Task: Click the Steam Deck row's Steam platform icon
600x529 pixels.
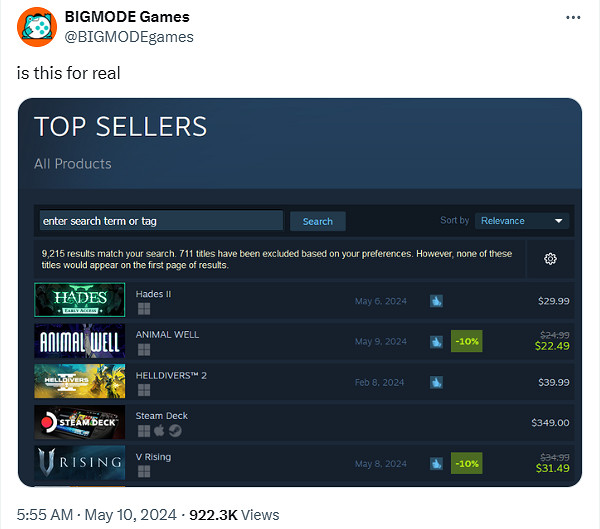Action: pyautogui.click(x=175, y=431)
